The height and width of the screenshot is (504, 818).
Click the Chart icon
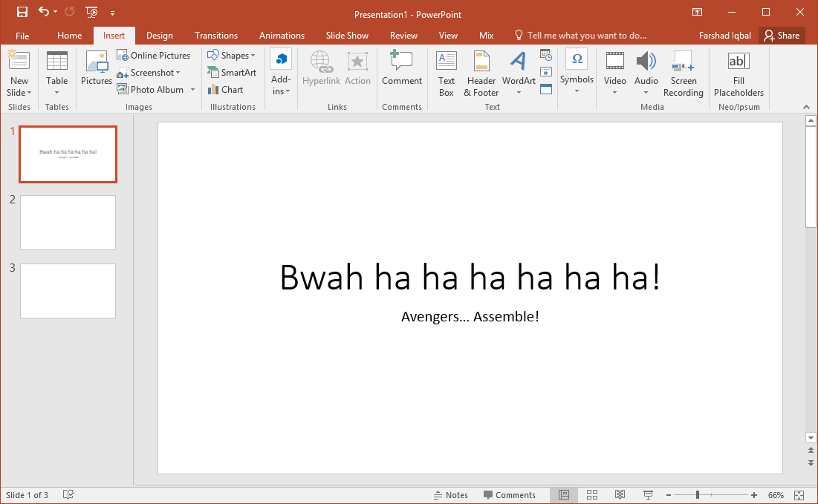coord(225,90)
